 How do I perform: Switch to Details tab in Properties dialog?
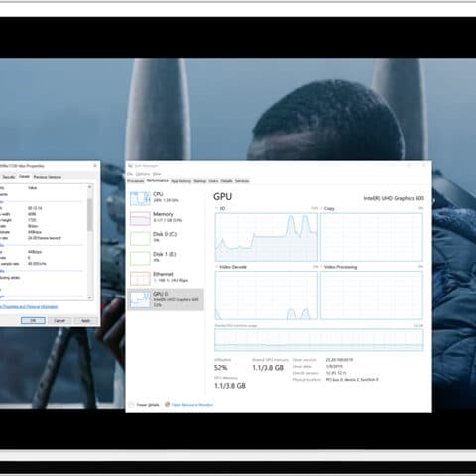24,176
